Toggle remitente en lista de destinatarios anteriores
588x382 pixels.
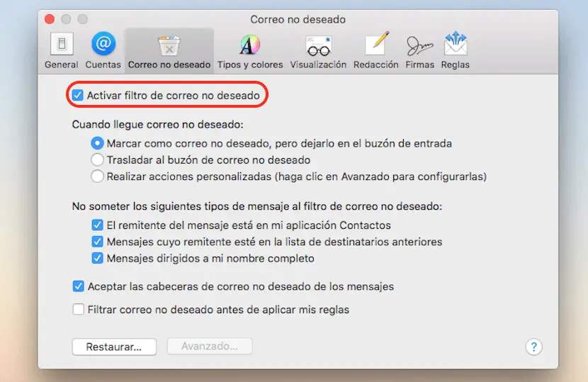[97, 242]
